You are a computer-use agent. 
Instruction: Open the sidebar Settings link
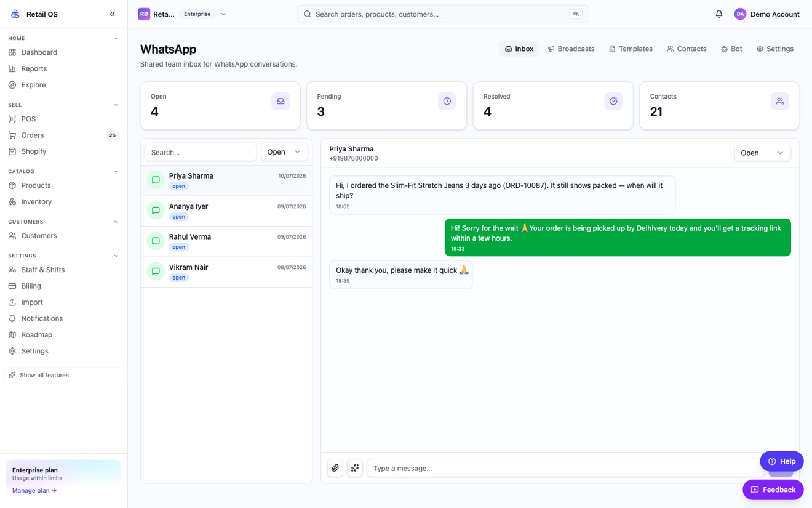tap(64, 351)
